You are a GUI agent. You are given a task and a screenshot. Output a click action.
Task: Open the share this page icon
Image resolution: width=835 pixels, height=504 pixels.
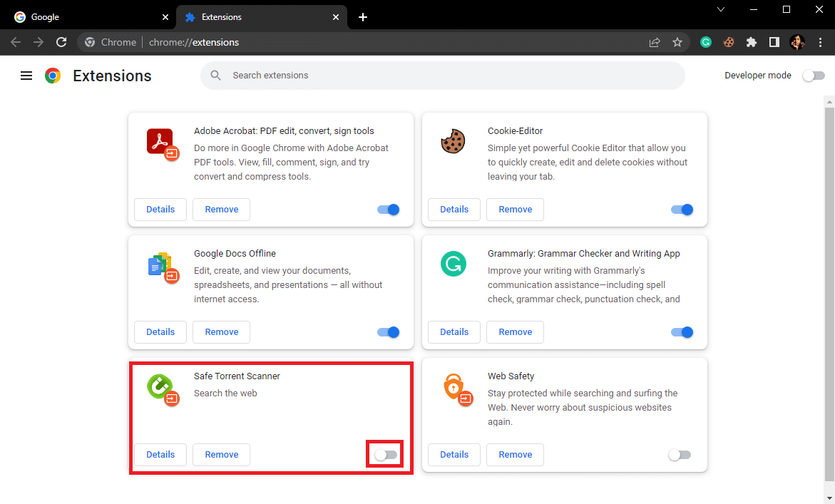click(x=655, y=42)
